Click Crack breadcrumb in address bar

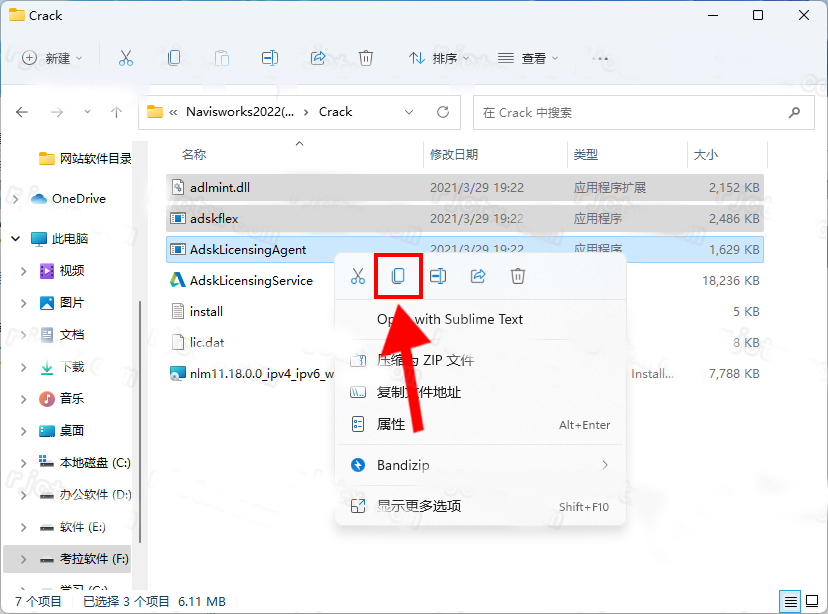(335, 112)
